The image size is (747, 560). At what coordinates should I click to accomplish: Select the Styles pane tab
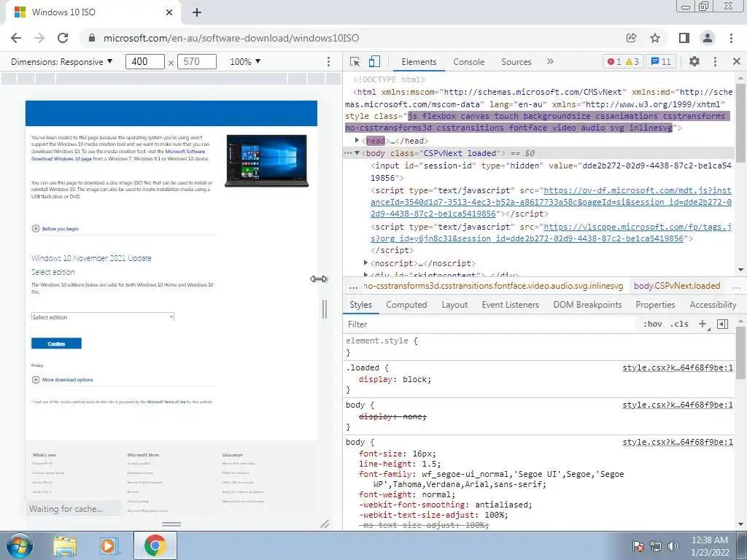[360, 305]
